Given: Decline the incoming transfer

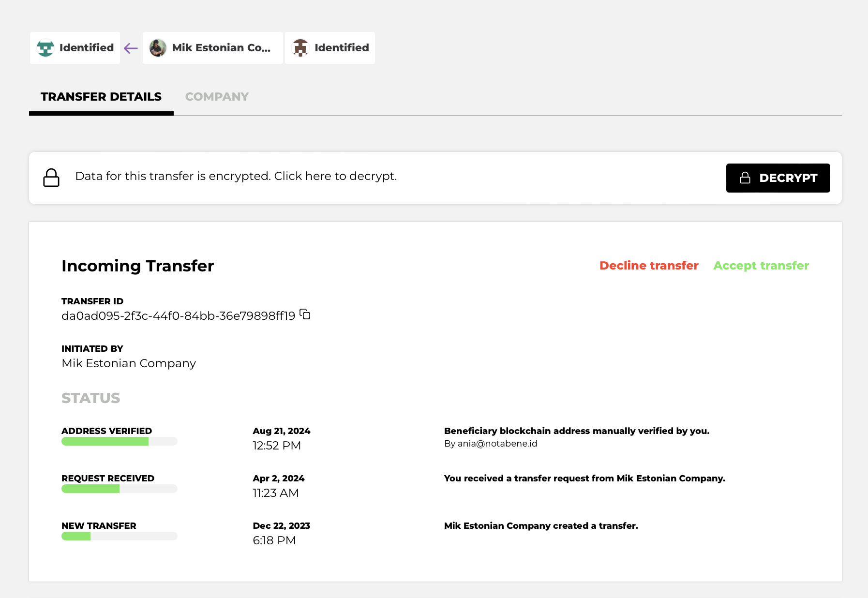Looking at the screenshot, I should [x=649, y=266].
